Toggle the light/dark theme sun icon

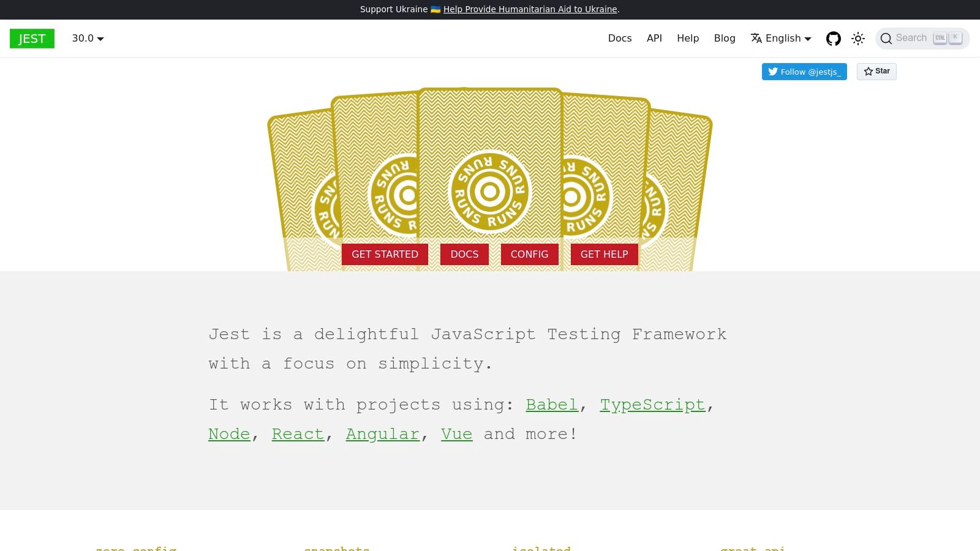(858, 39)
